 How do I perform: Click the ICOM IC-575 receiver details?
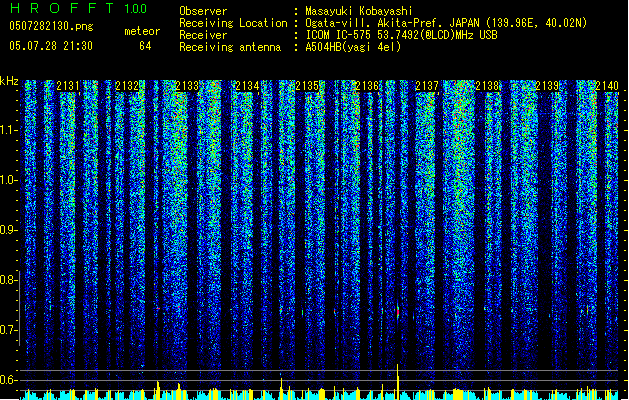click(x=401, y=35)
